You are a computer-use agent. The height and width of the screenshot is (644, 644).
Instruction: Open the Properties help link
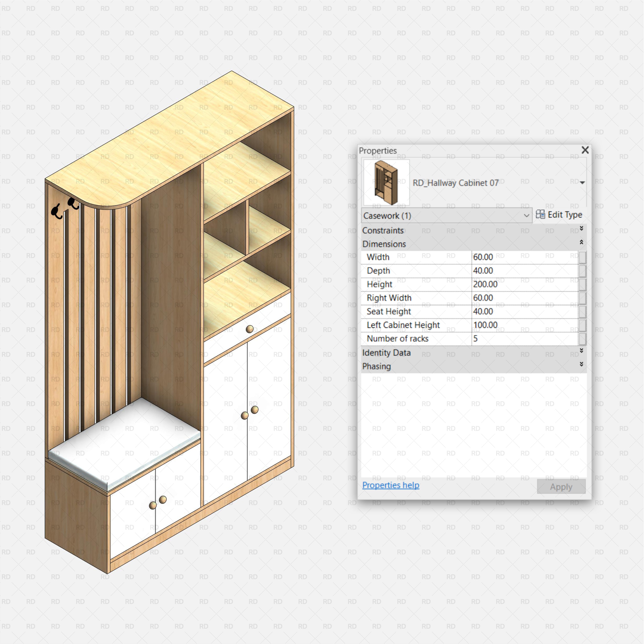[x=391, y=485]
